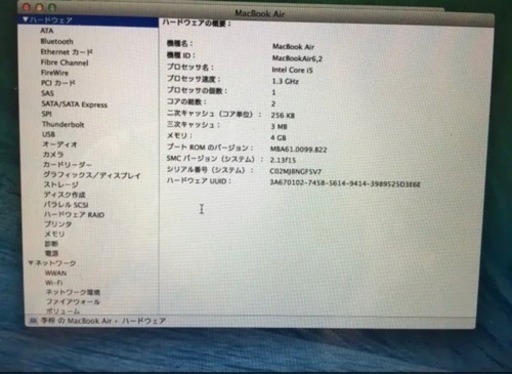Viewport: 512px width, 374px height.
Task: Click the シリアル番号 (システム) label
Action: pos(210,170)
